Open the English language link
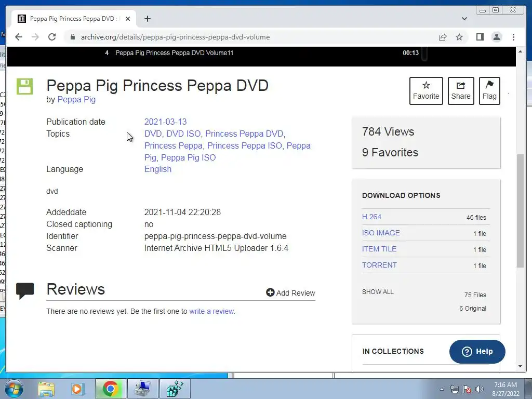The height and width of the screenshot is (399, 532). (x=158, y=169)
